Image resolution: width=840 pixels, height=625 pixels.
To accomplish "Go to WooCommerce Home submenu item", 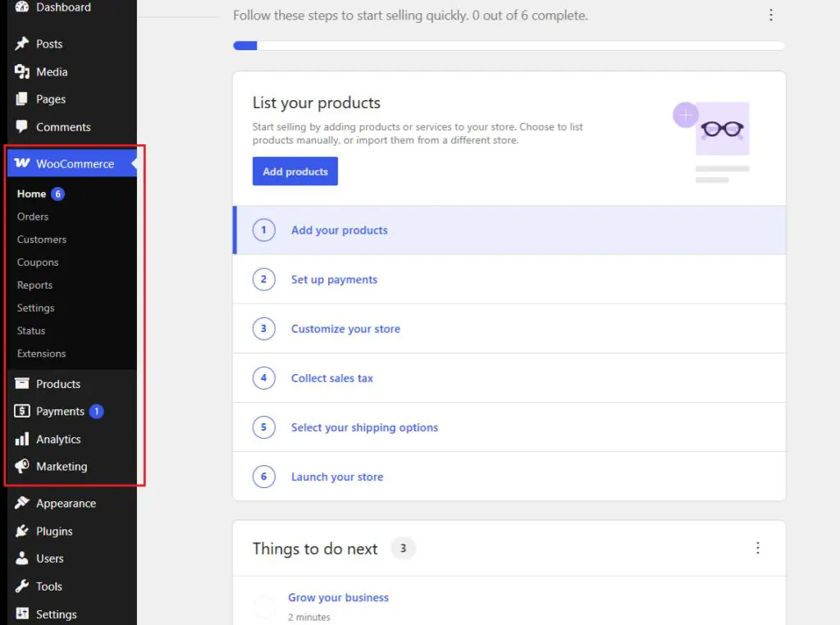I will pos(32,194).
